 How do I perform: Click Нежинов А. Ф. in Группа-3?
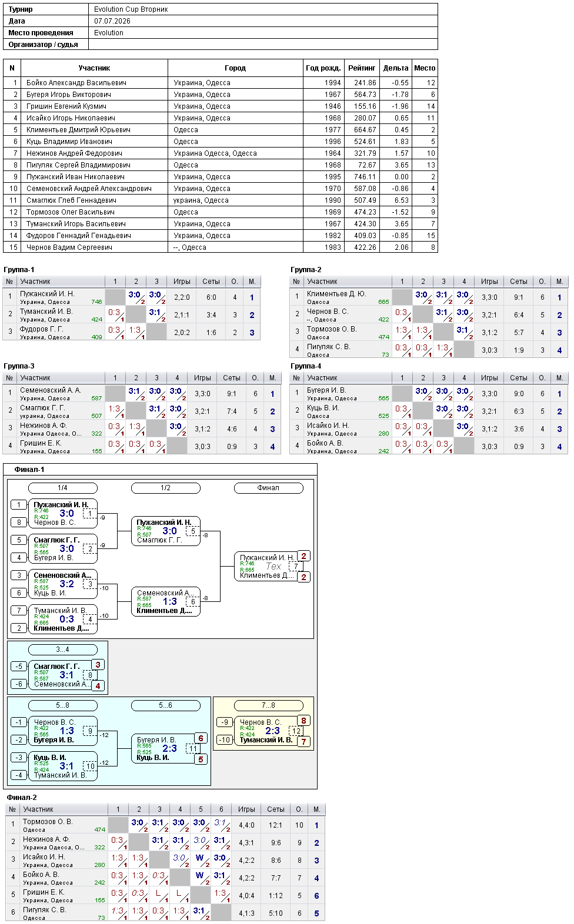(44, 426)
